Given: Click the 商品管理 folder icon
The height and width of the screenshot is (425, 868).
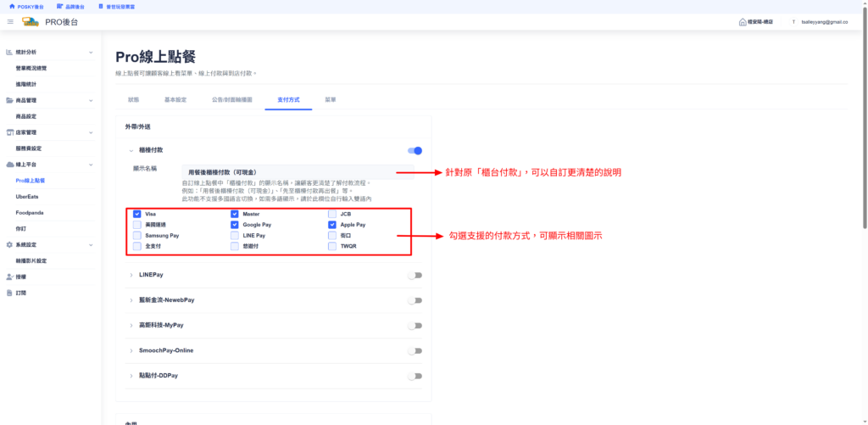Looking at the screenshot, I should [x=9, y=100].
